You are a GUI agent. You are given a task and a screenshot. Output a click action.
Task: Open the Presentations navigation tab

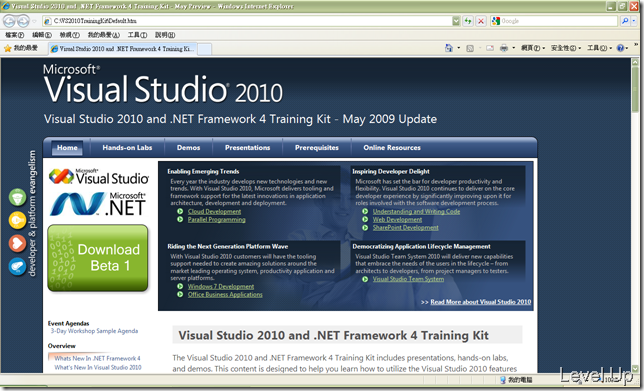click(x=248, y=148)
